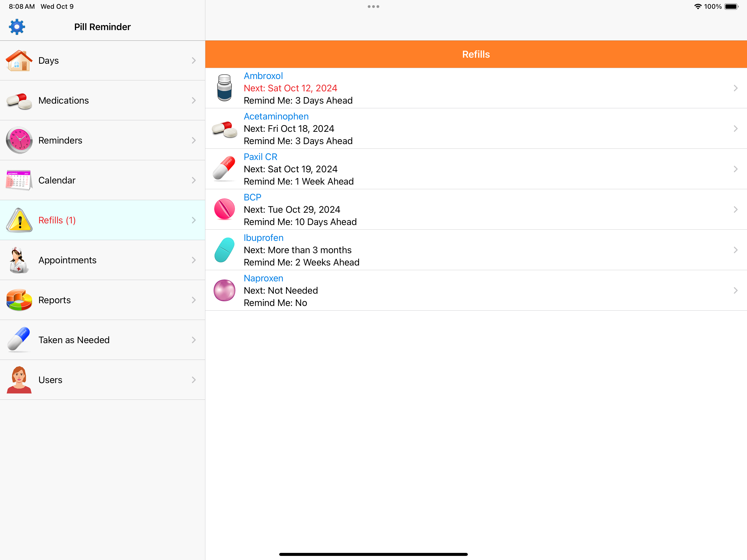Expand Ambroxol refill chevron
Viewport: 747px width, 560px height.
coord(736,88)
